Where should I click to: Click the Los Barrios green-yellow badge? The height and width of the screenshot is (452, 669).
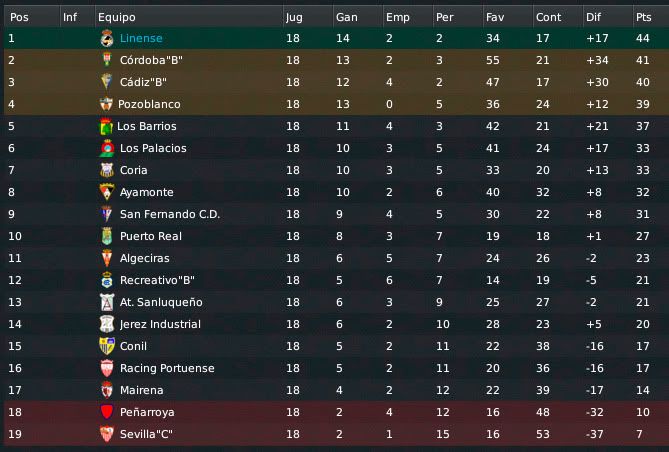coord(106,126)
